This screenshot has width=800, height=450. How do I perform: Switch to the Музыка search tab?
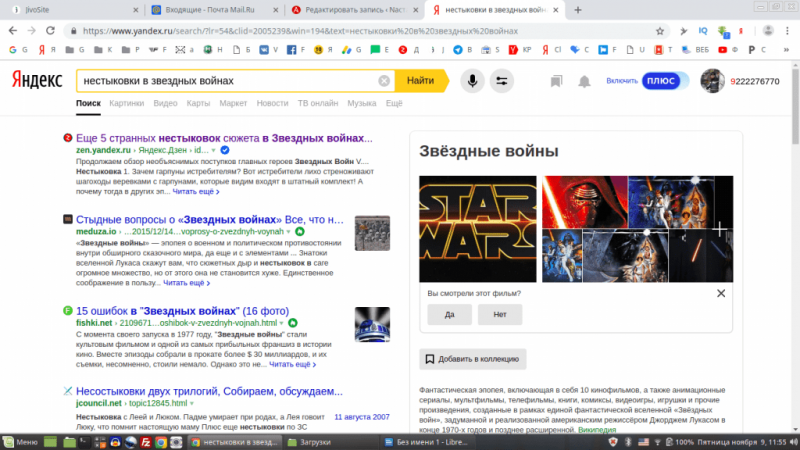click(x=362, y=103)
